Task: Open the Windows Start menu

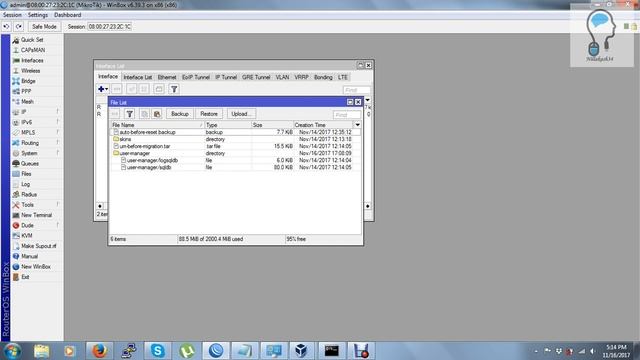Action: [12, 351]
